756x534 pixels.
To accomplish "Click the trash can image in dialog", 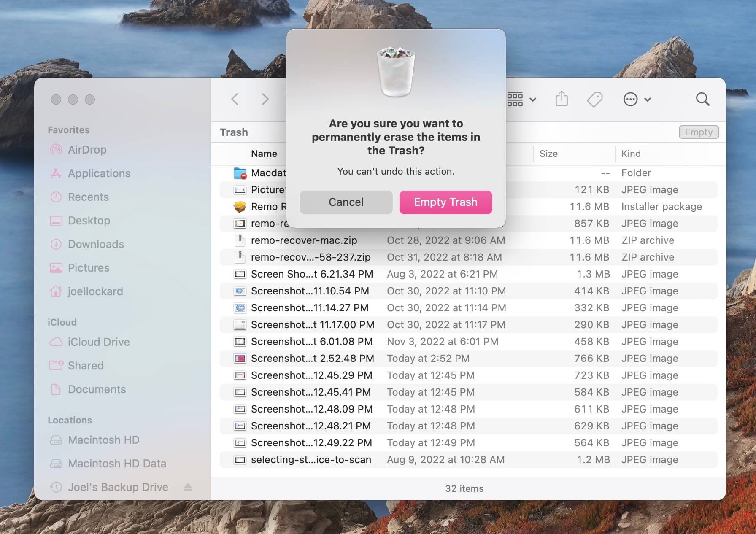I will [x=396, y=72].
